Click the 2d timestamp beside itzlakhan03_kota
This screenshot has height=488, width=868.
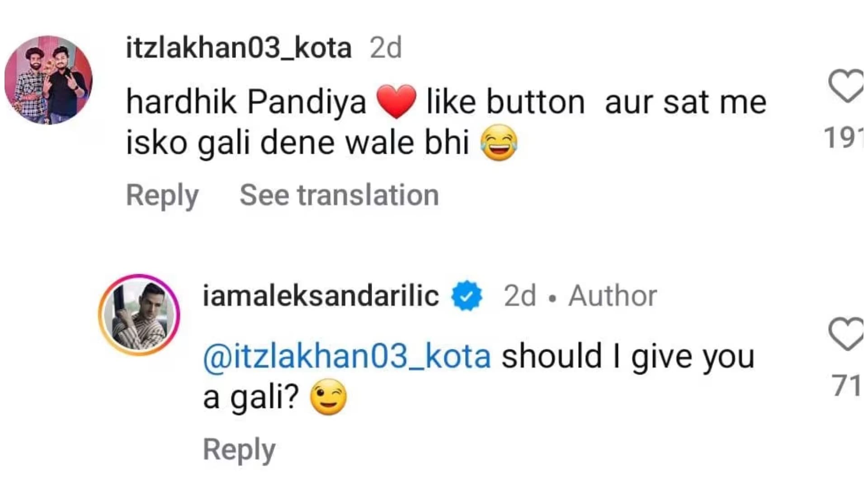pos(386,47)
